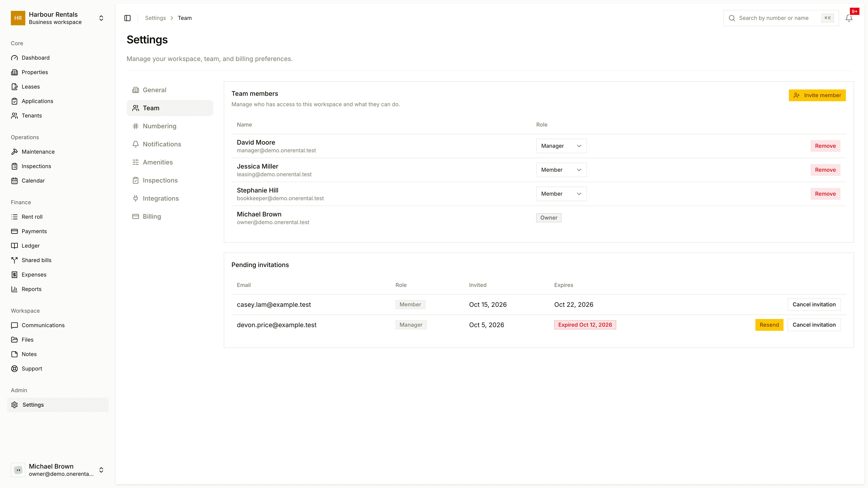Image resolution: width=868 pixels, height=488 pixels.
Task: Remove Stephanie Hill from the team
Action: tap(825, 194)
